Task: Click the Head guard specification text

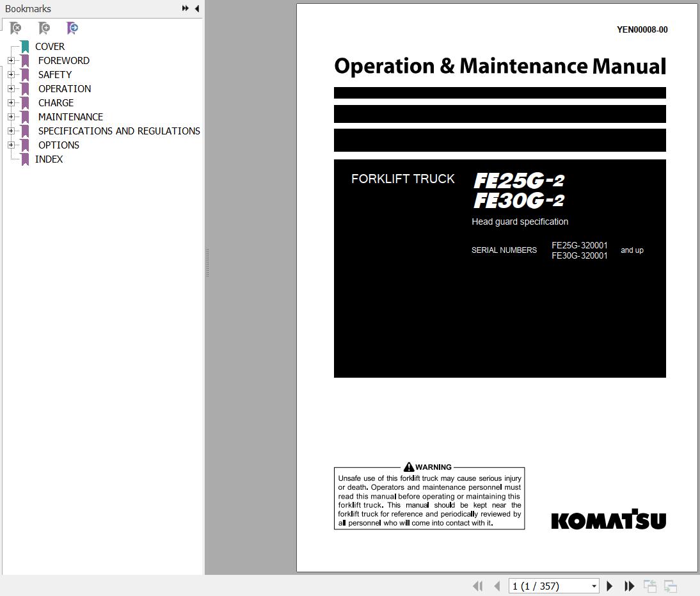Action: [520, 221]
